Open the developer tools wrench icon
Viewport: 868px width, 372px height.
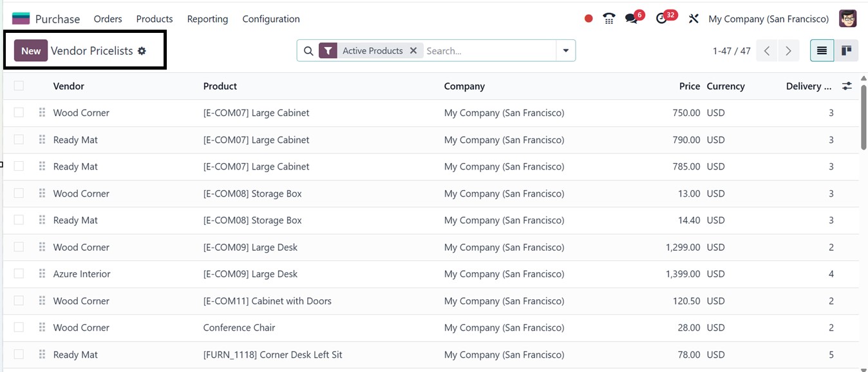tap(693, 19)
